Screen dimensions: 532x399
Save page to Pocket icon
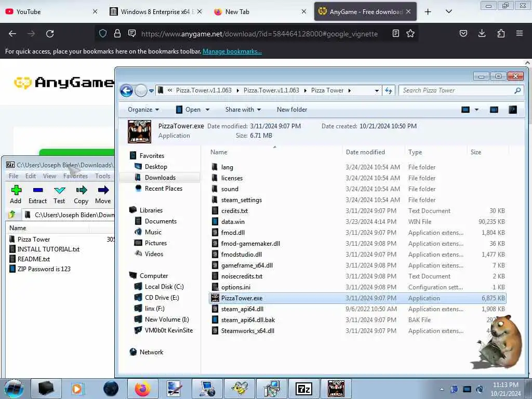[463, 33]
